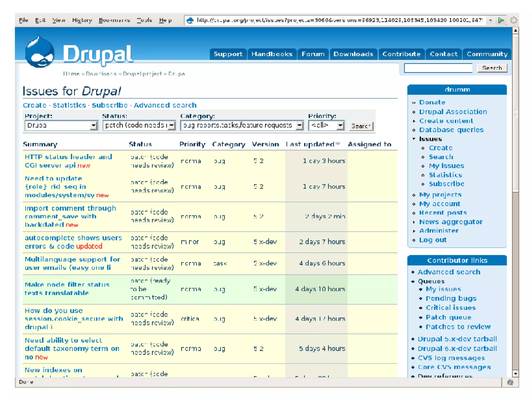Click the vertical scrollbar down arrow
This screenshot has width=532, height=399.
pos(515,374)
